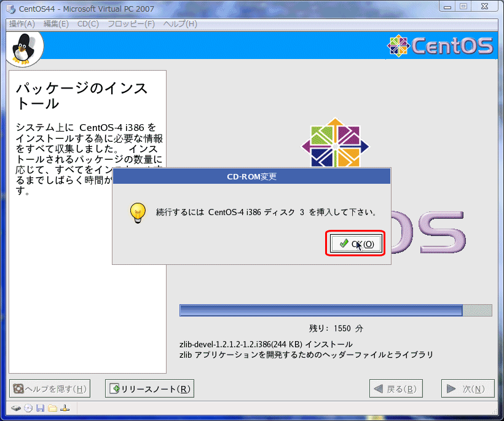This screenshot has height=421, width=504.
Task: Maximize the Virtual PC window
Action: pyautogui.click(x=463, y=6)
